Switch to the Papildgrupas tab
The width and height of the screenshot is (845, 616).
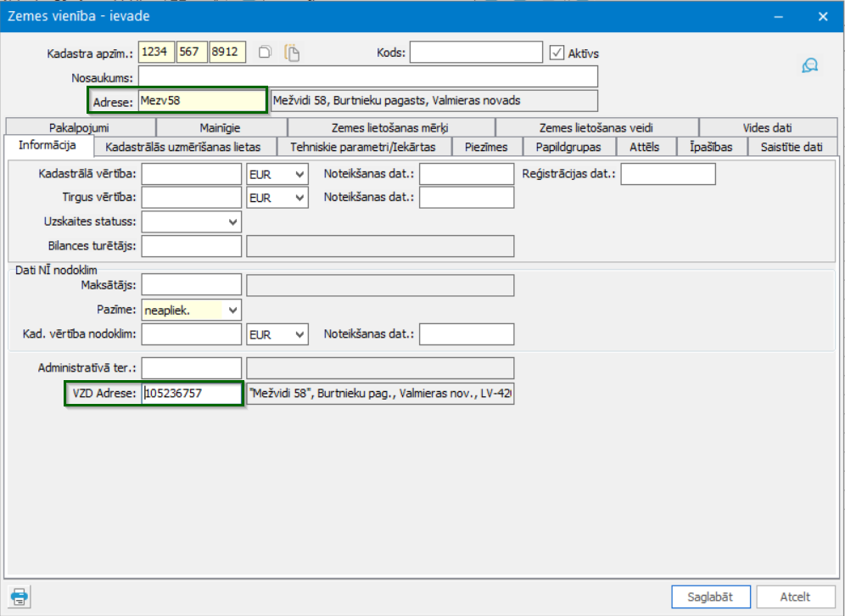pos(568,147)
